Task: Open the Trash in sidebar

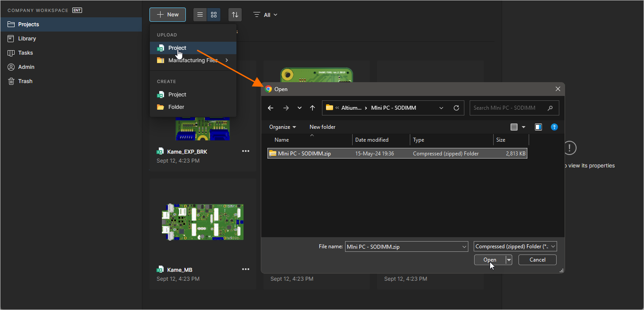Action: coord(25,81)
